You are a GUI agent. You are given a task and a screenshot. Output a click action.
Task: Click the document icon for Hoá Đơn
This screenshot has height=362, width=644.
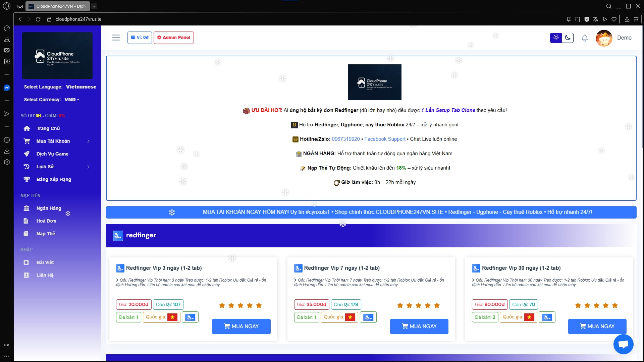click(x=26, y=221)
